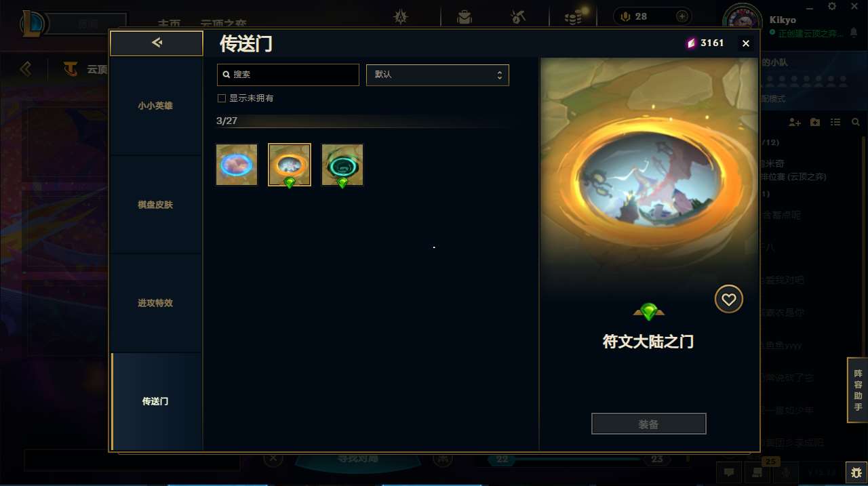Click the double chevron collapse arrow at left
This screenshot has width=868, height=486.
tap(26, 68)
